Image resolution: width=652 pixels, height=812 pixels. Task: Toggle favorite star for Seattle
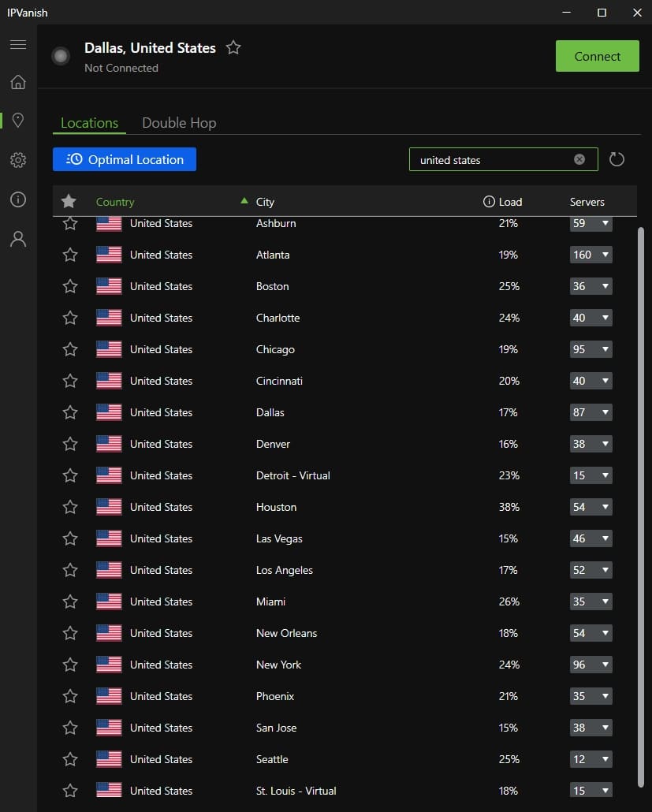70,759
